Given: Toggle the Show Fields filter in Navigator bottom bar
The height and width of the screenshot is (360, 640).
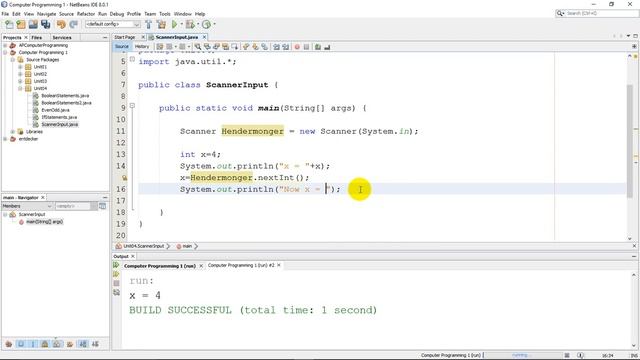Looking at the screenshot, I should (x=21, y=344).
